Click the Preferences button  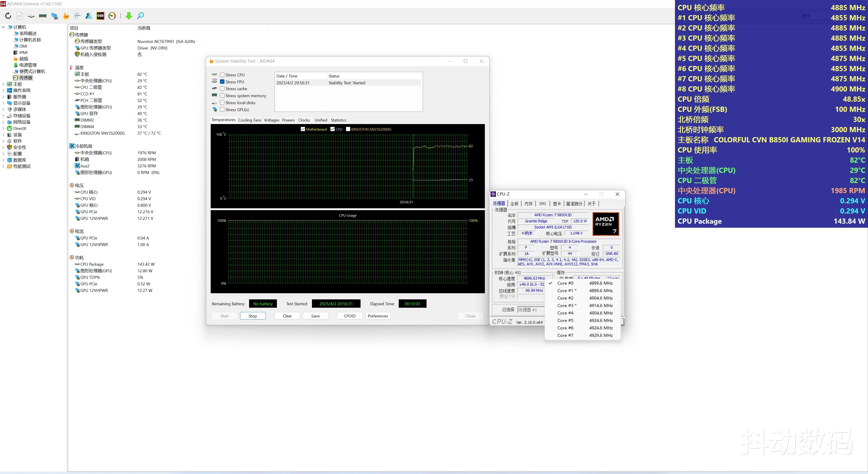pyautogui.click(x=378, y=316)
